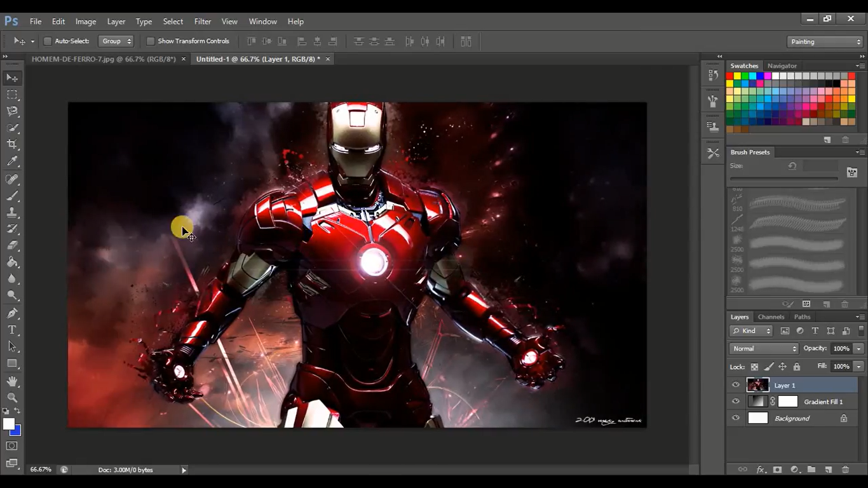Pick the Eyedropper tool
This screenshot has width=868, height=488.
(12, 161)
